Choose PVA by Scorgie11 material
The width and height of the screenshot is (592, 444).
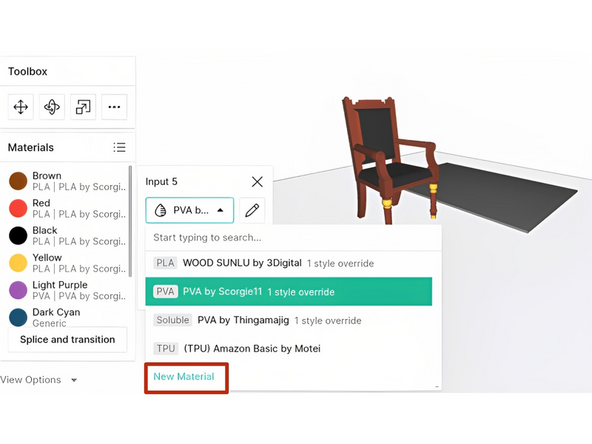[x=289, y=291]
